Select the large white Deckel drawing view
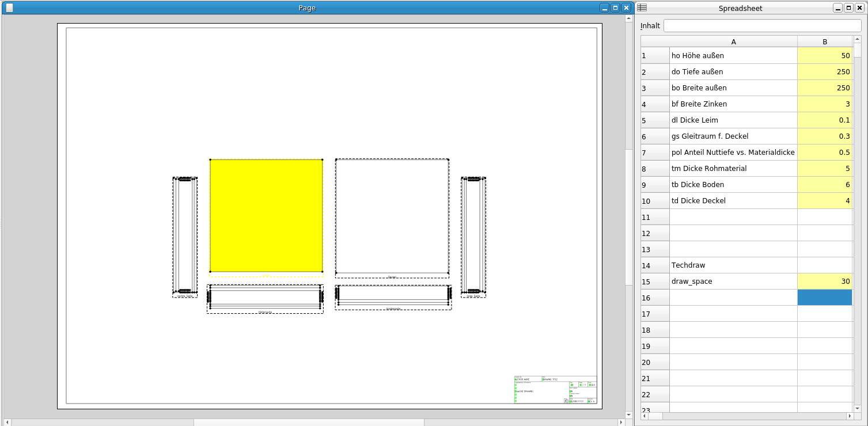 [392, 215]
